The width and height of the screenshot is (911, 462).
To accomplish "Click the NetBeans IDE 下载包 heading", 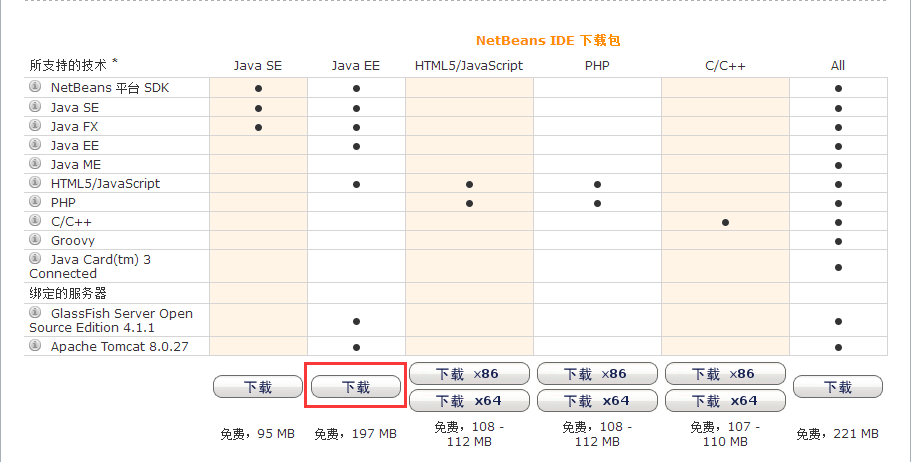I will coord(548,40).
